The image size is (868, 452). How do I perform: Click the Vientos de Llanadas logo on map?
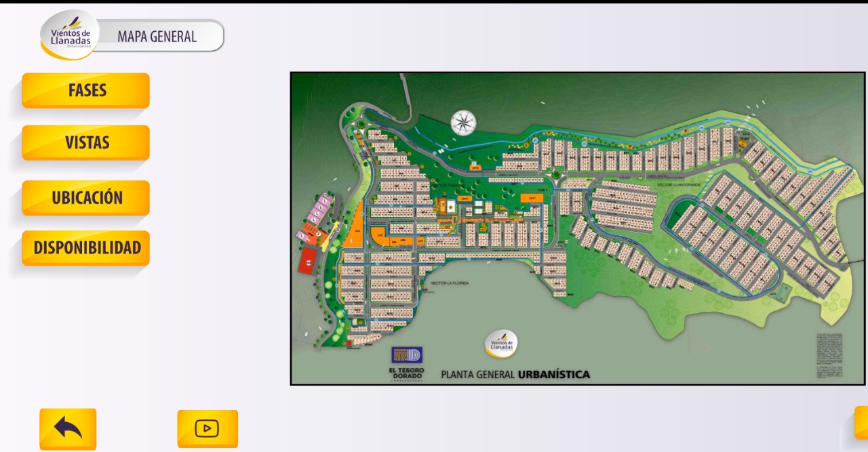(501, 344)
